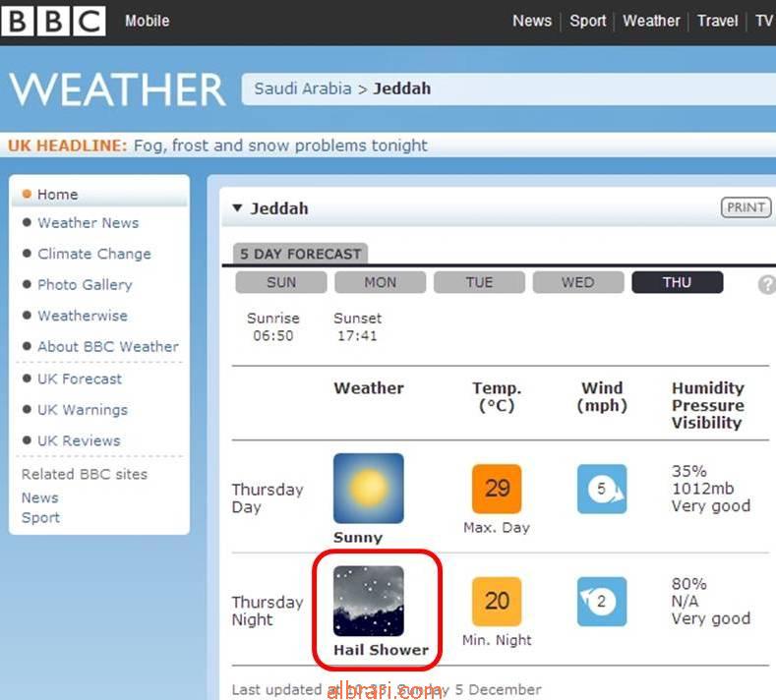Click the 1012mb pressure value
This screenshot has width=776, height=700.
702,489
